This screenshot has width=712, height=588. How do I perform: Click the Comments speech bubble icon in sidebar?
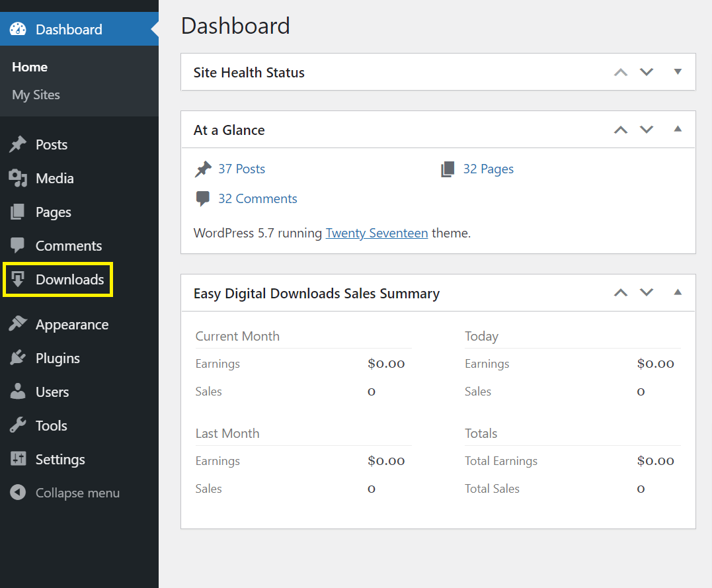18,245
